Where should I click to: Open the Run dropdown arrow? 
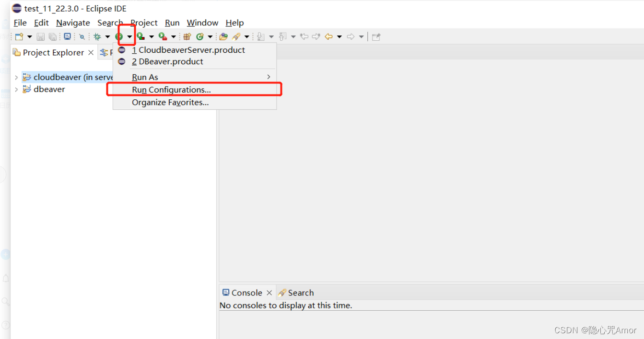tap(129, 36)
